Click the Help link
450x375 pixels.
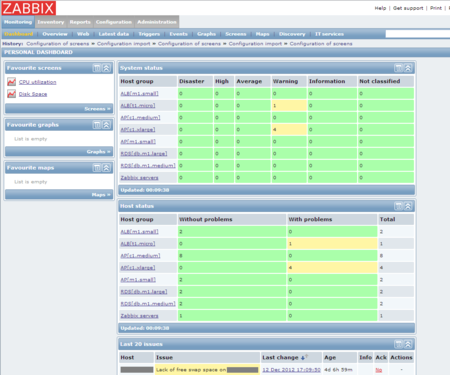380,8
